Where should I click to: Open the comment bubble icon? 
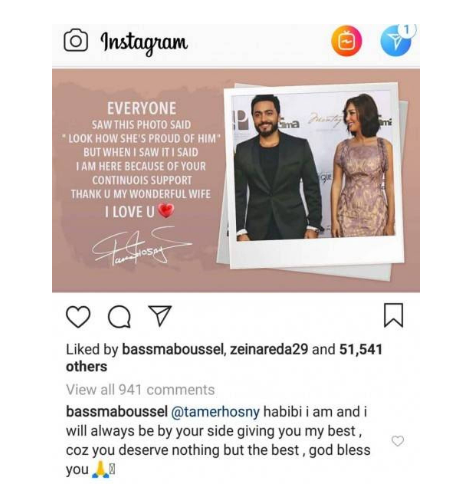coord(119,317)
